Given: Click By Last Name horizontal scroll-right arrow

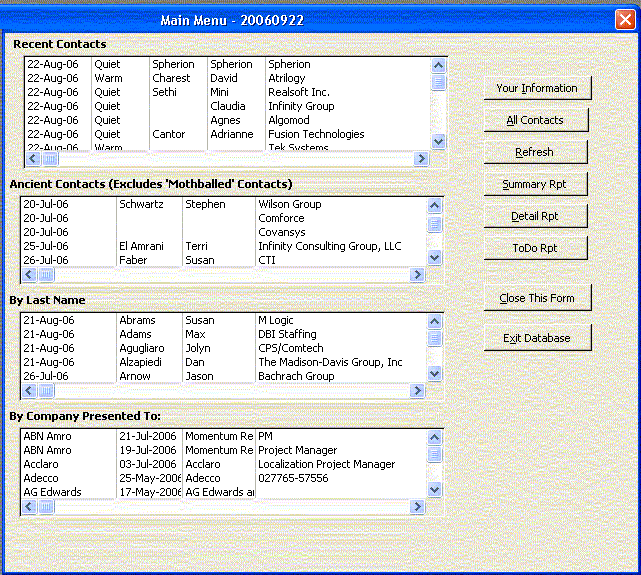Looking at the screenshot, I should 417,391.
